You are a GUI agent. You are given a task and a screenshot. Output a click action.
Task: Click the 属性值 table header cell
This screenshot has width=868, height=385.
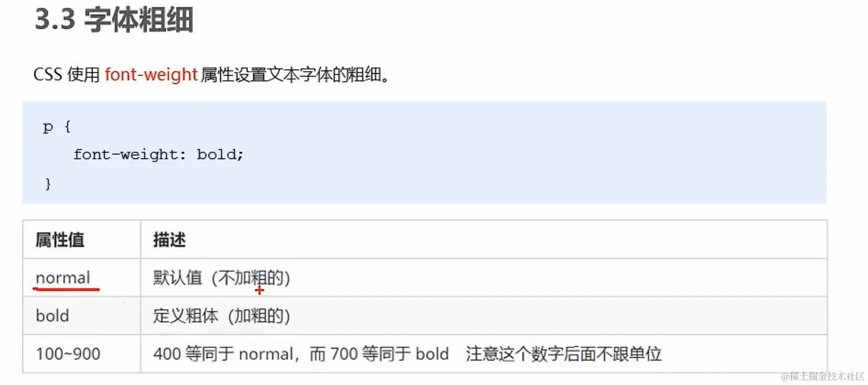click(82, 240)
